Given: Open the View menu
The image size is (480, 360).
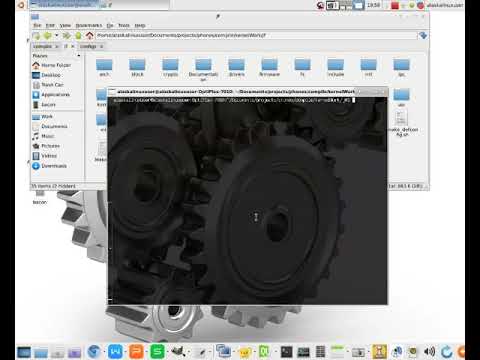Looking at the screenshot, I should point(65,25).
